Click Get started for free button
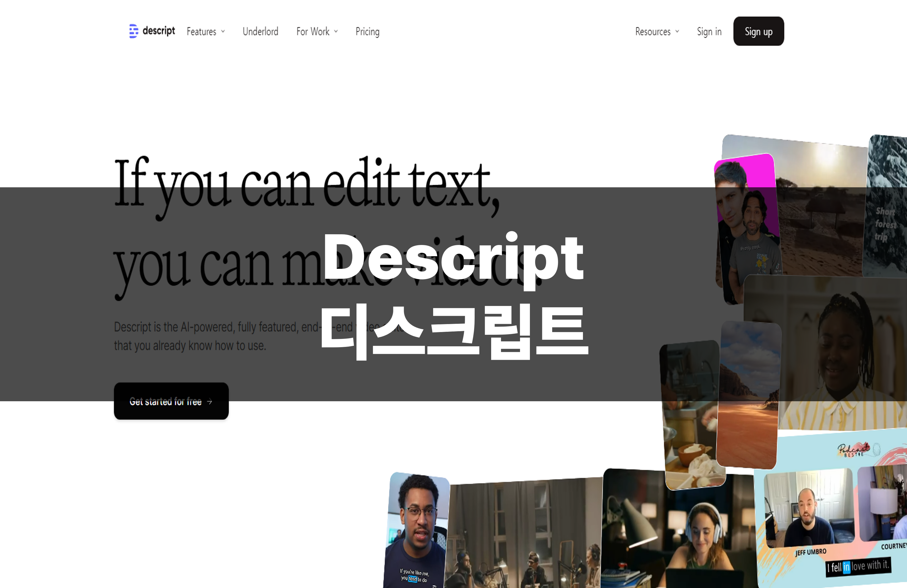The width and height of the screenshot is (907, 588). tap(171, 401)
